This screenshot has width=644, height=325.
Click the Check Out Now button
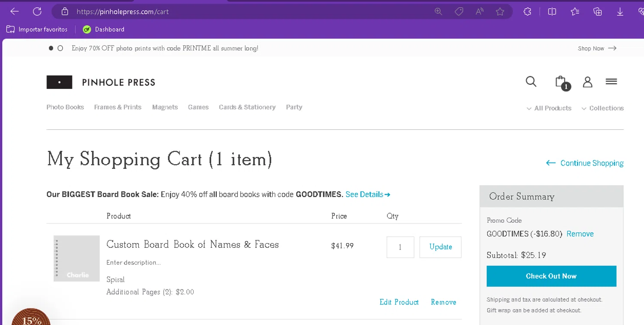click(x=551, y=276)
